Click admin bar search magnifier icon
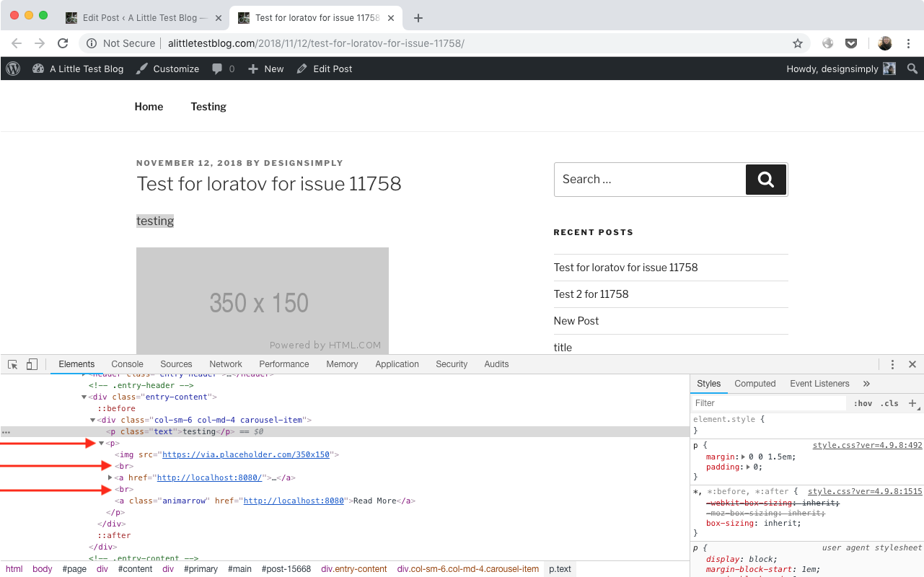 [x=912, y=69]
